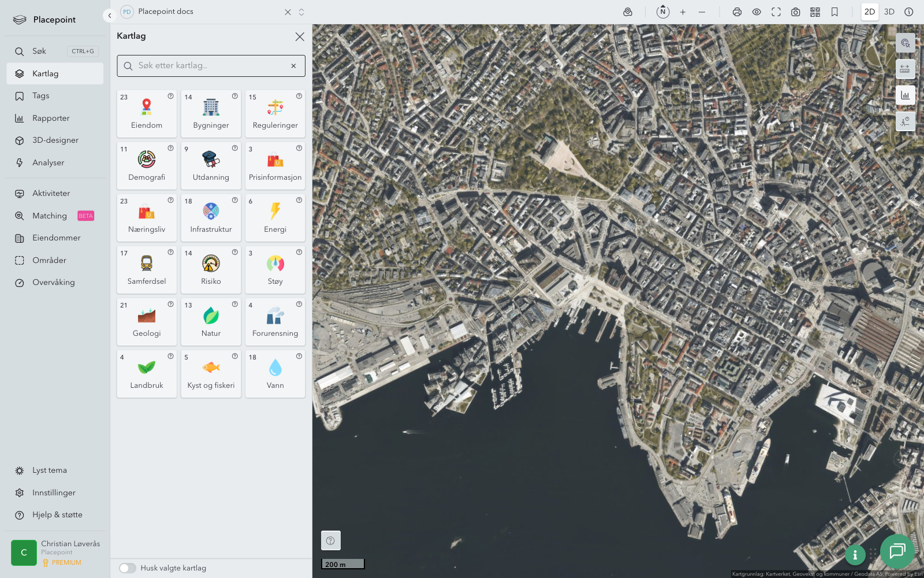Switch map view to 3D
924x578 pixels.
click(x=889, y=12)
